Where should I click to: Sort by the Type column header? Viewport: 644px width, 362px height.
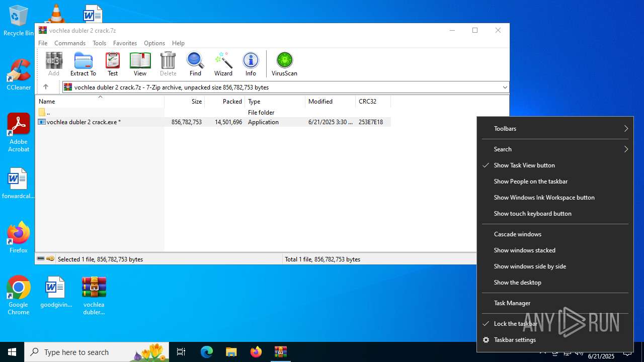coord(275,101)
